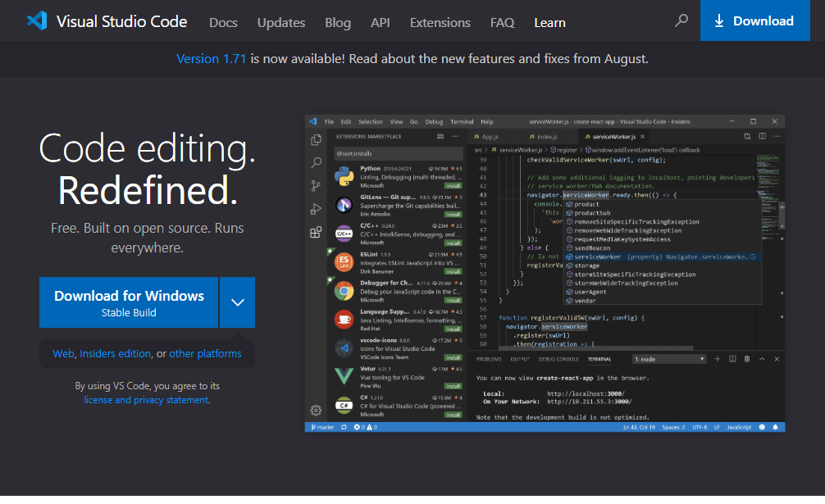Image resolution: width=825 pixels, height=504 pixels.
Task: Open the Terminal menu in editor
Action: tap(462, 121)
